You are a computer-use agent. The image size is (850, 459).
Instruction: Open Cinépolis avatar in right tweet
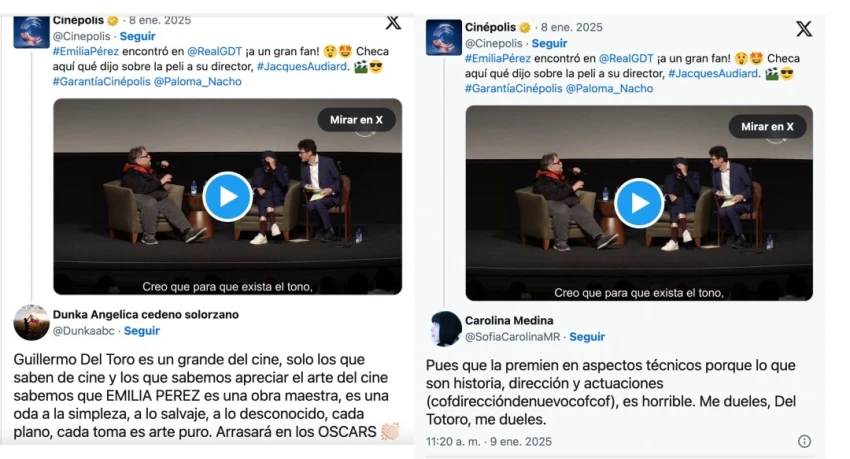(x=443, y=37)
